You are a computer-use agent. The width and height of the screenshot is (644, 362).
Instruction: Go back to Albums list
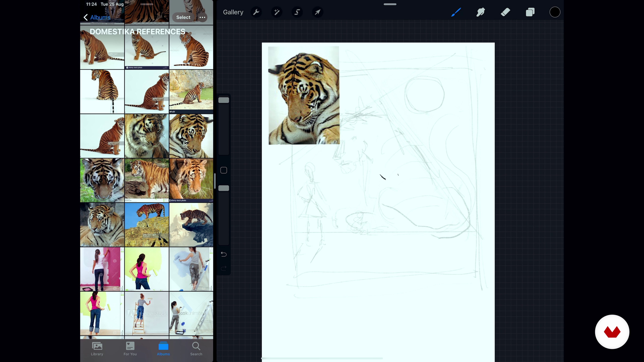(x=97, y=17)
